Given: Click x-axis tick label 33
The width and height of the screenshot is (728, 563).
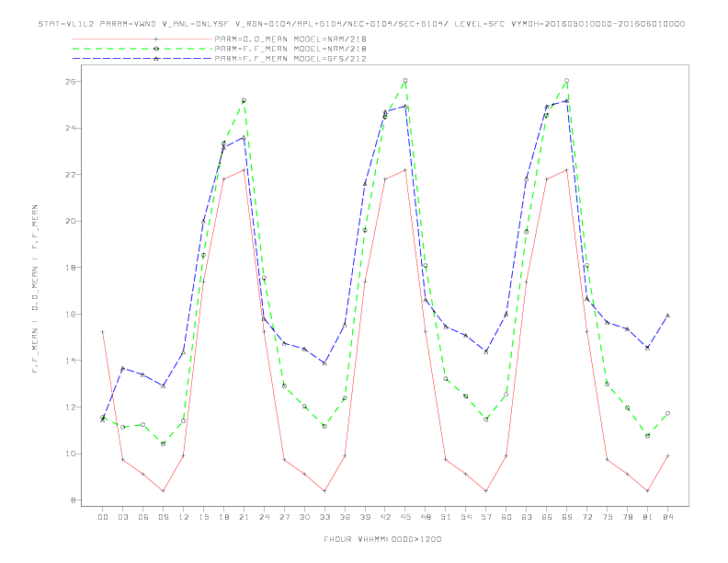Looking at the screenshot, I should [324, 517].
